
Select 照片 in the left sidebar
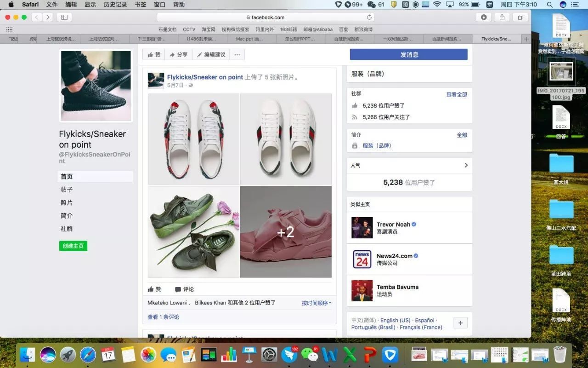pos(67,203)
